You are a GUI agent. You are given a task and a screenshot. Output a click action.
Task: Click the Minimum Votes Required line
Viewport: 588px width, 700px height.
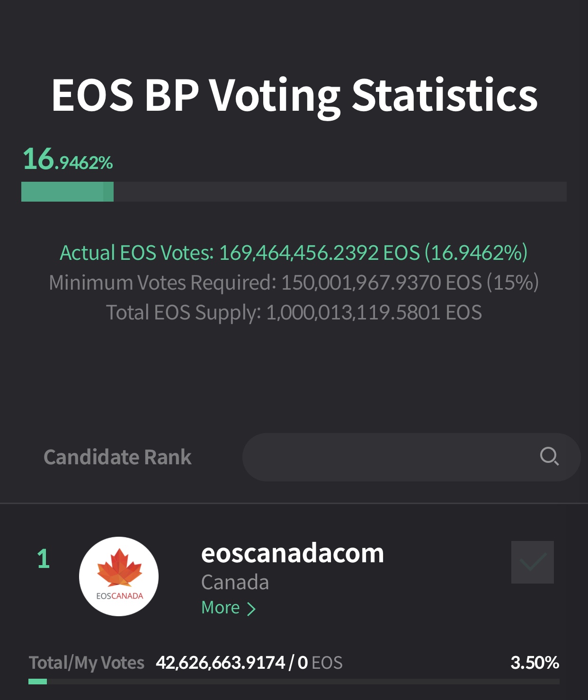pos(294,283)
